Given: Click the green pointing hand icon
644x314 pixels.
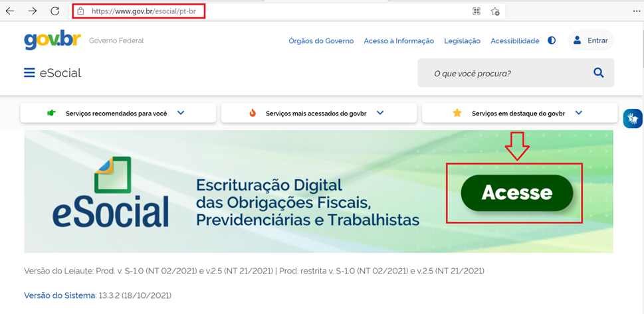Looking at the screenshot, I should point(51,113).
